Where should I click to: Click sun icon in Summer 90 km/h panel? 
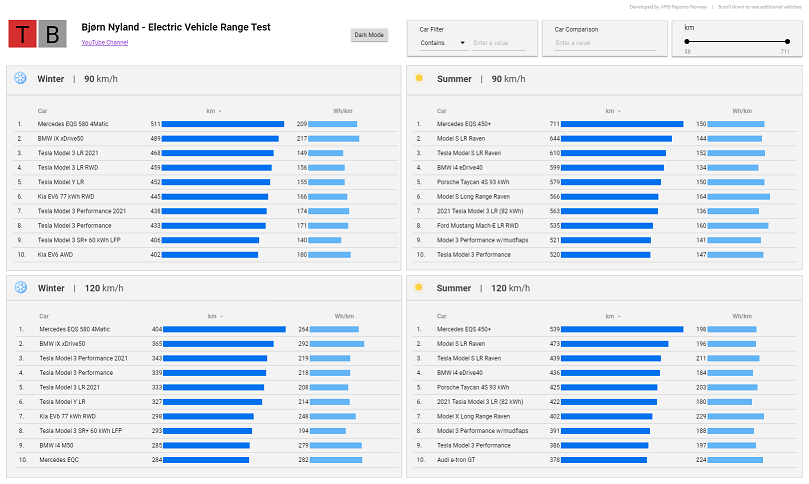tap(419, 78)
